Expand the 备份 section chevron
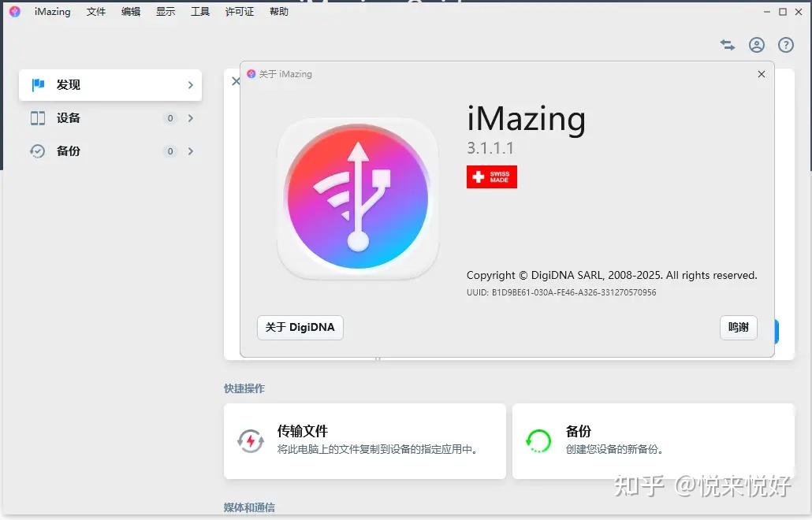Screen dimensions: 812x520 pyautogui.click(x=189, y=150)
